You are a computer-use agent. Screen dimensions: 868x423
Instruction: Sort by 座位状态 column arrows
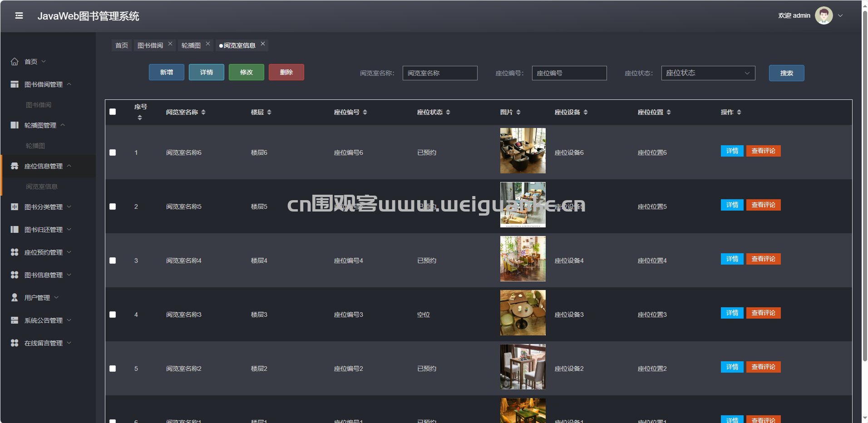point(448,112)
